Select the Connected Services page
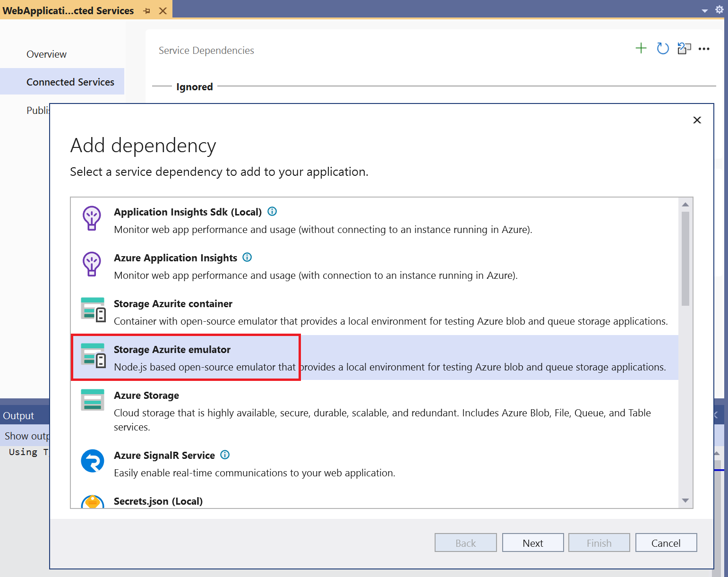Viewport: 728px width, 577px height. pyautogui.click(x=62, y=82)
